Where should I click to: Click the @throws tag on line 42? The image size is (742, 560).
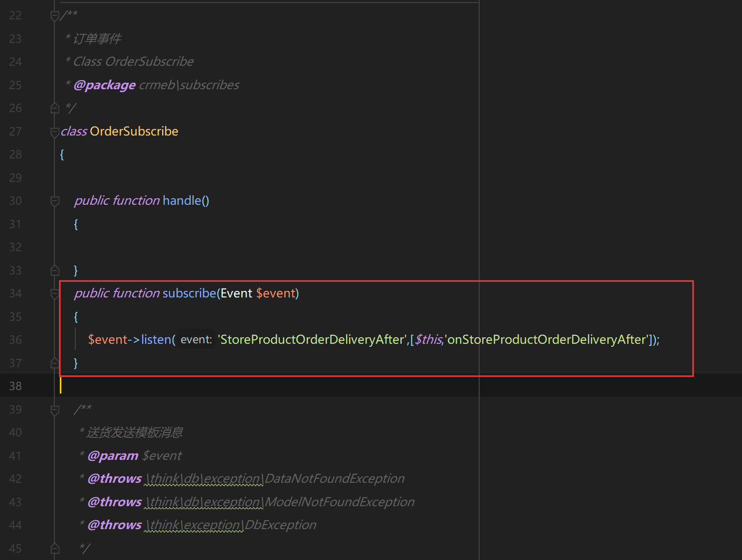[x=114, y=478]
